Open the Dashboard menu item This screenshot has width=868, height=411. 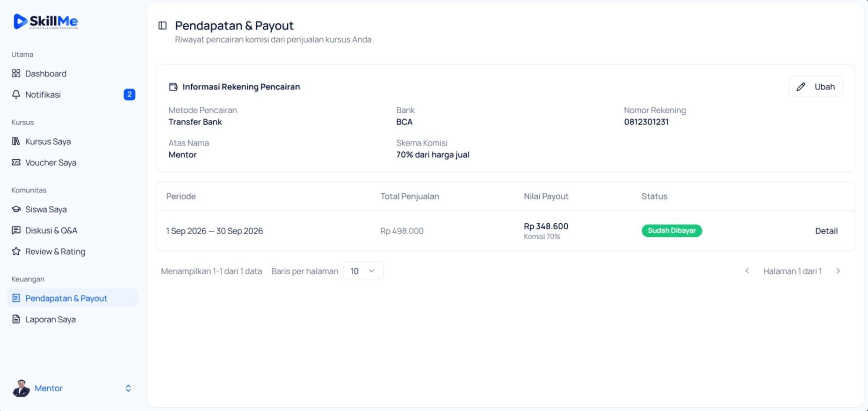[x=72, y=73]
